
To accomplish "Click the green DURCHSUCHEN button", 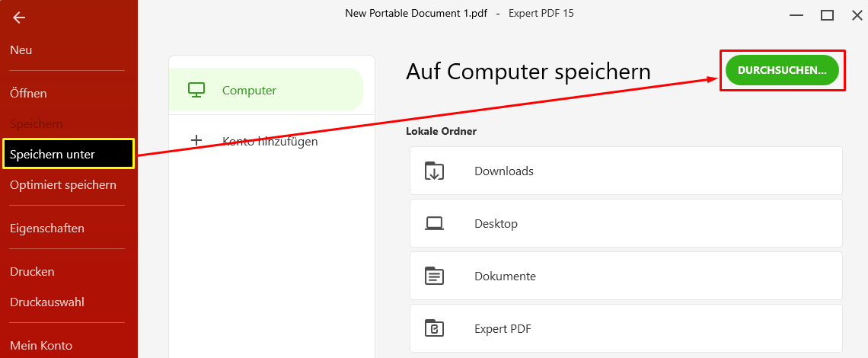I will tap(782, 70).
